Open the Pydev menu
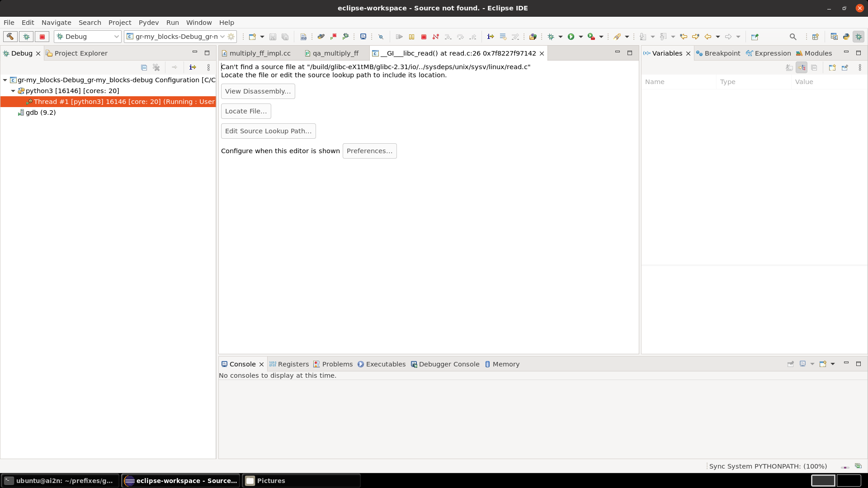The width and height of the screenshot is (868, 488). click(148, 23)
